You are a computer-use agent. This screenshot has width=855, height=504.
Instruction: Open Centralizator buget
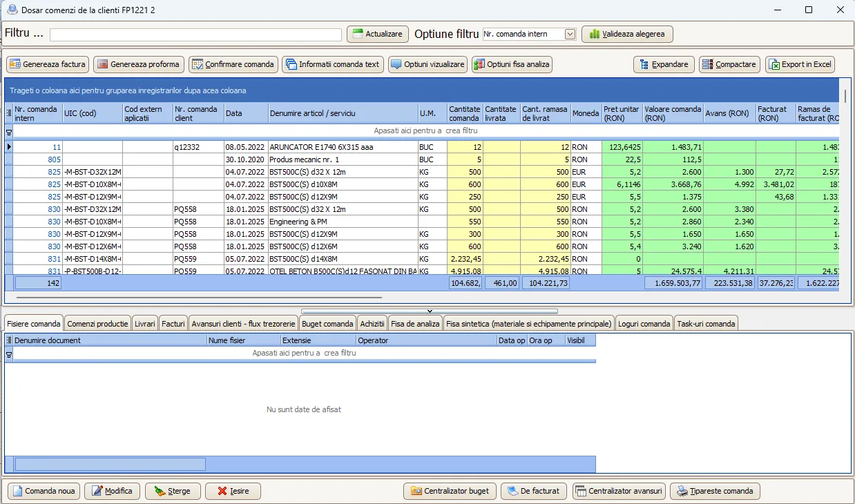click(x=450, y=491)
